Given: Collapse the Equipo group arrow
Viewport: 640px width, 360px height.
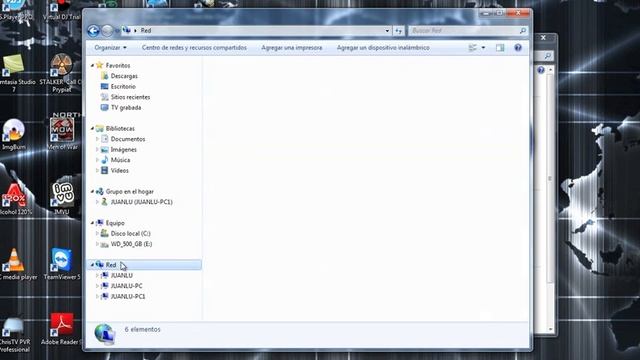Looking at the screenshot, I should (92, 223).
